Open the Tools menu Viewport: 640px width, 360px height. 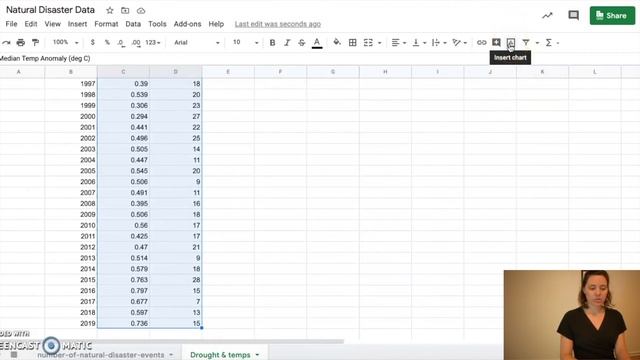(157, 24)
